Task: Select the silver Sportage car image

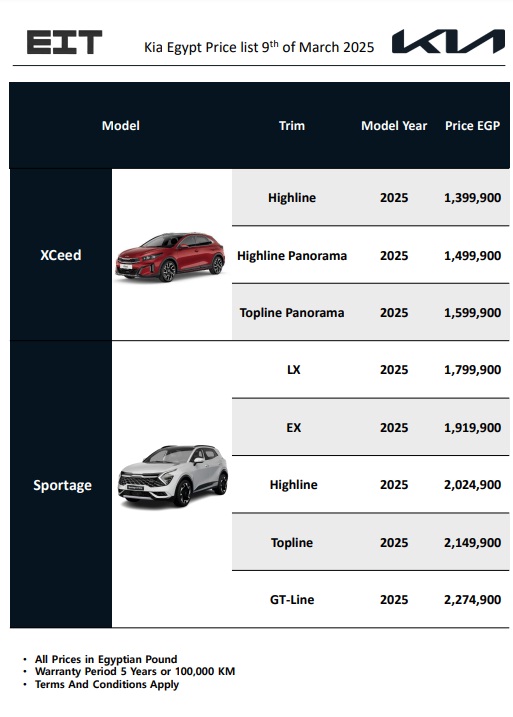Action: (x=173, y=476)
